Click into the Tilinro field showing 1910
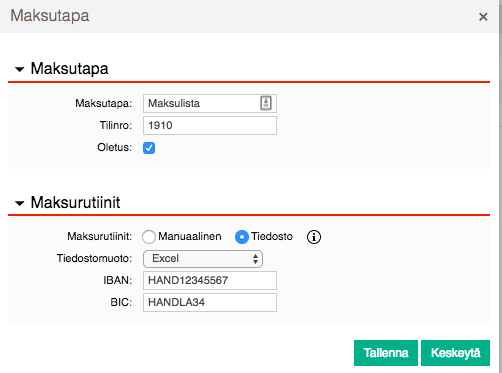This screenshot has width=502, height=373. coord(210,125)
